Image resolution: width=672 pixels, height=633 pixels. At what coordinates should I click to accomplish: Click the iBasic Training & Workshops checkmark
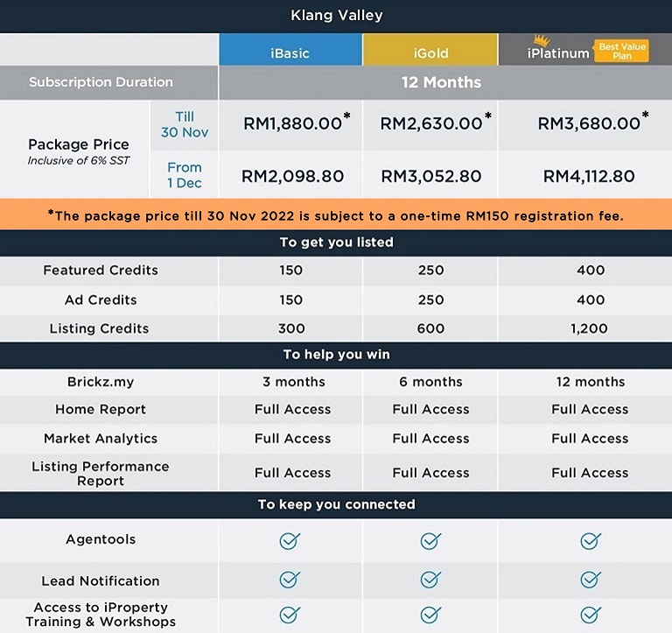290,615
